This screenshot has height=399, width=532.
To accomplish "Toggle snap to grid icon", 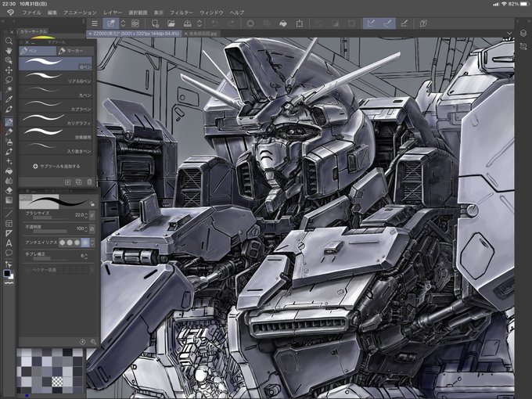I will click(x=404, y=23).
